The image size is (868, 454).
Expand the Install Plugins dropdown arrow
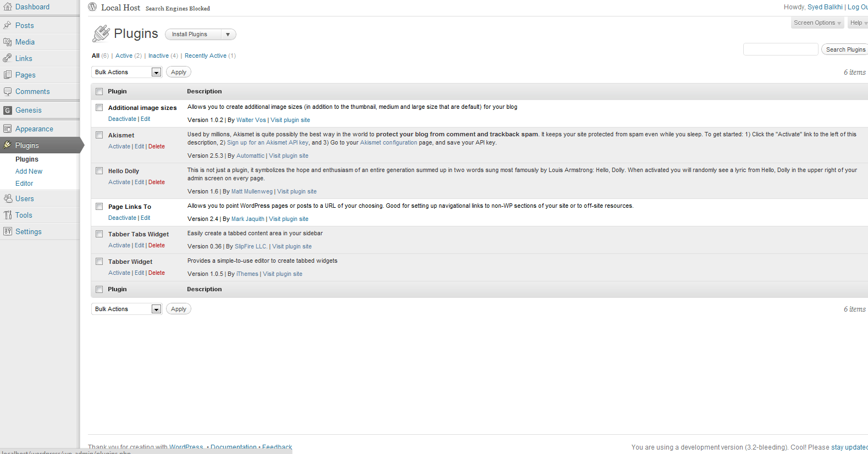click(x=228, y=34)
